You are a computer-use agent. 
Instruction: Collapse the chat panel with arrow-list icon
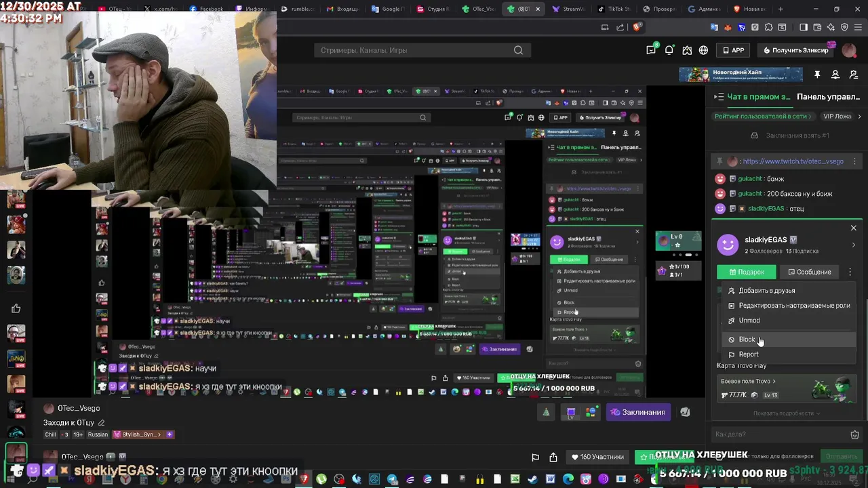[x=719, y=97]
